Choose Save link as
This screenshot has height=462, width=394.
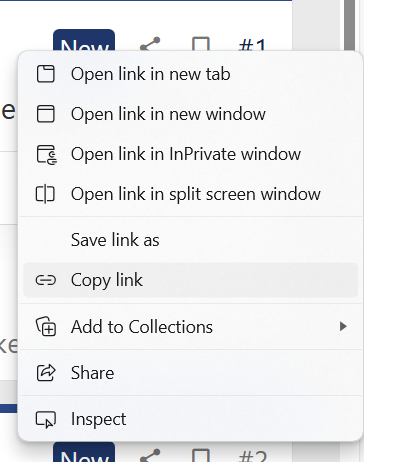point(191,240)
